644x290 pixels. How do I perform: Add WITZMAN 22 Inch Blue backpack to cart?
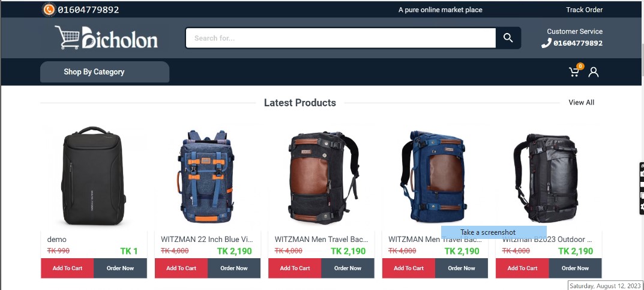click(181, 268)
